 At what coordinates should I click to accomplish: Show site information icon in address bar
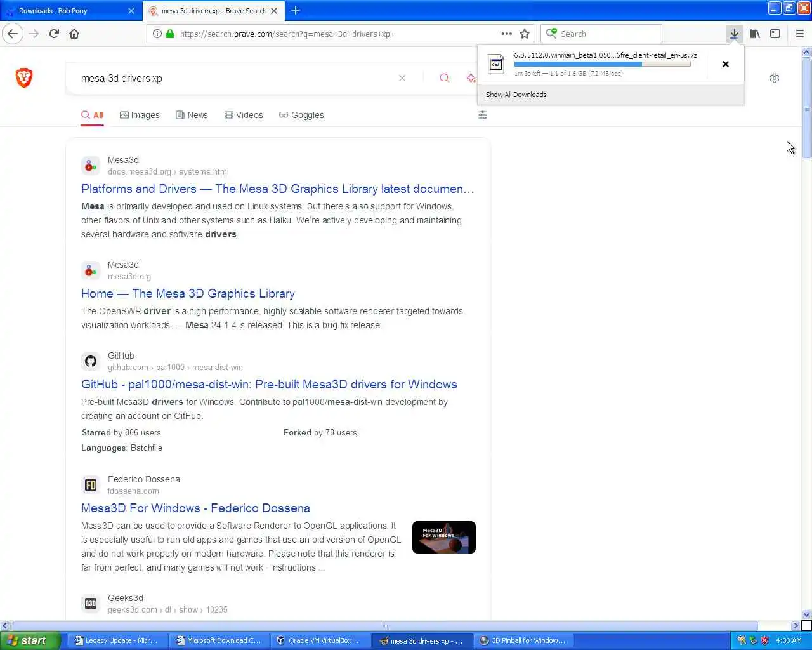[x=157, y=34]
